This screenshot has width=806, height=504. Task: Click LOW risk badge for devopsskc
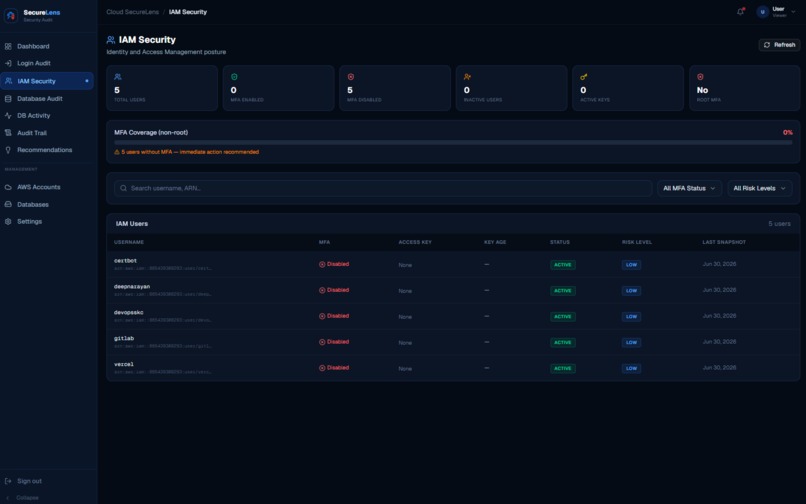pos(631,317)
